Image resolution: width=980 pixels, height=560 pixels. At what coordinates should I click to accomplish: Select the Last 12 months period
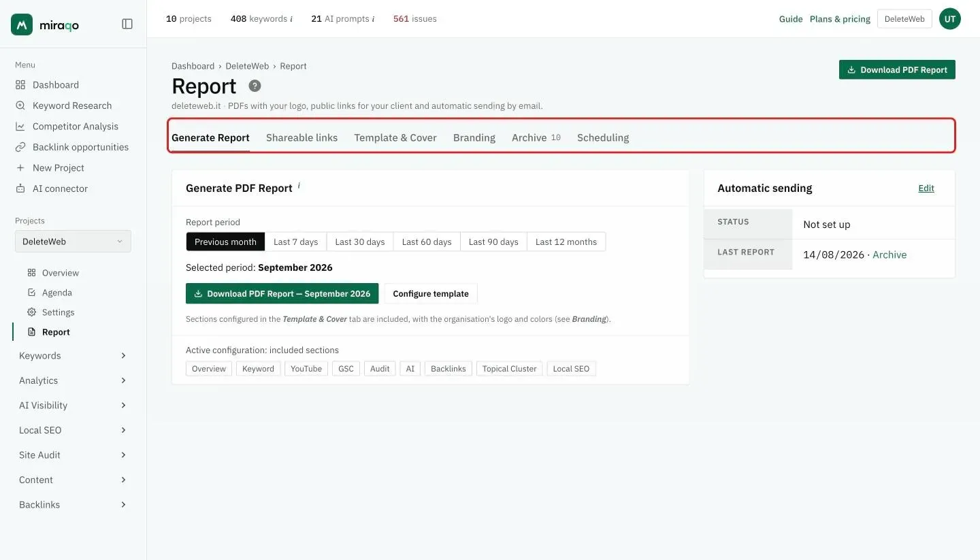[566, 242]
